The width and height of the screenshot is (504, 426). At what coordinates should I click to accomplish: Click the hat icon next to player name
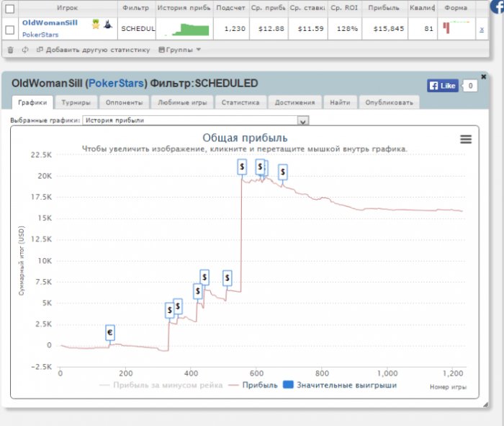pyautogui.click(x=107, y=25)
